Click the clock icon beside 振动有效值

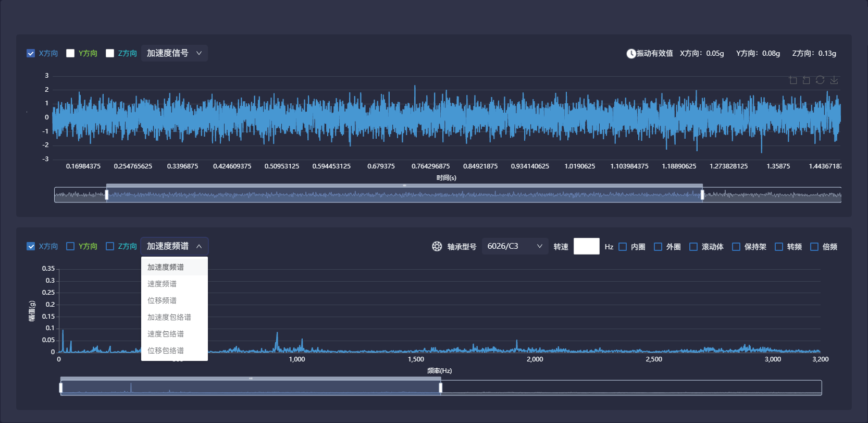[631, 53]
